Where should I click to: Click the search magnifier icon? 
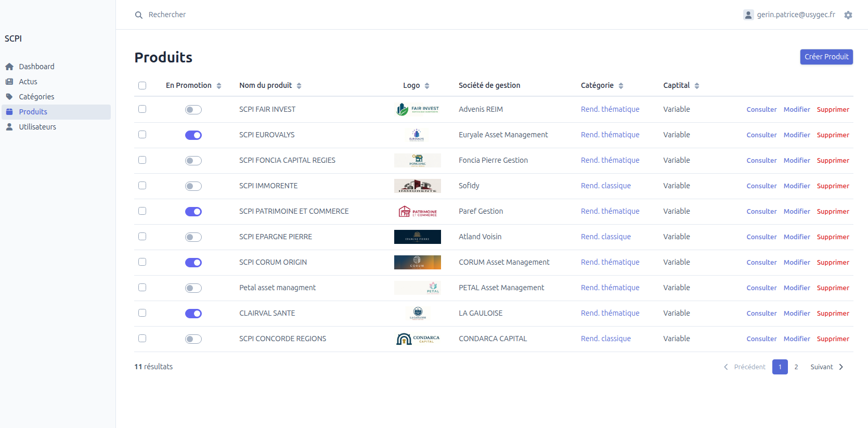[139, 15]
